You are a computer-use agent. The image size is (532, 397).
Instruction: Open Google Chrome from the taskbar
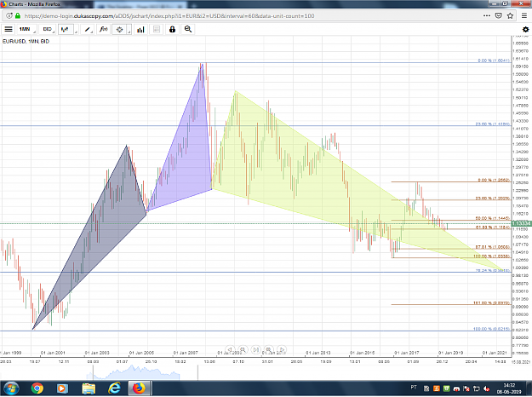(x=37, y=388)
